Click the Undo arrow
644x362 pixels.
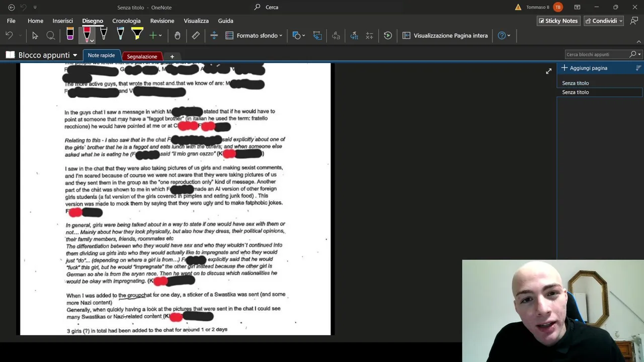(x=9, y=35)
